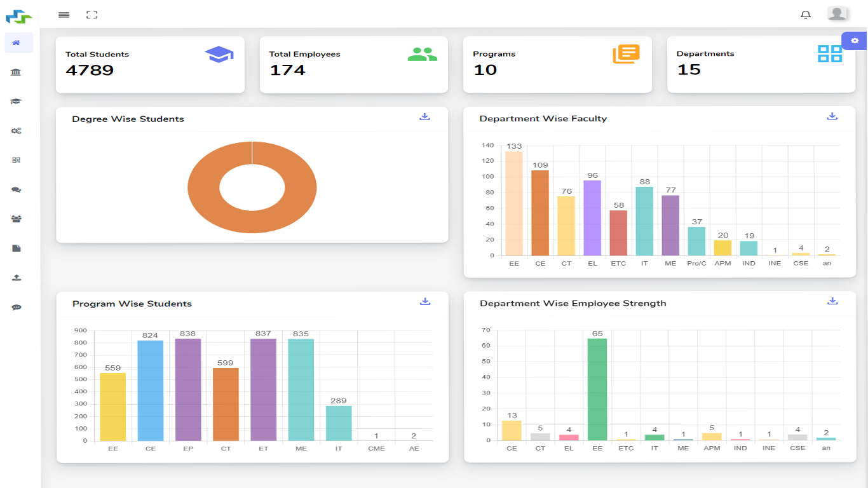Download the Department Wise Employee Strength chart
The height and width of the screenshot is (488, 868).
832,301
